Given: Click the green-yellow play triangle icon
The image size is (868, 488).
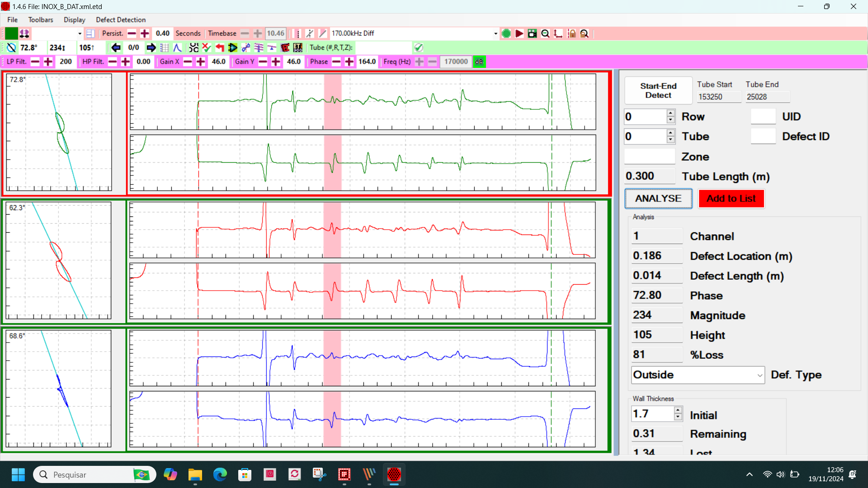Looking at the screenshot, I should click(x=233, y=47).
